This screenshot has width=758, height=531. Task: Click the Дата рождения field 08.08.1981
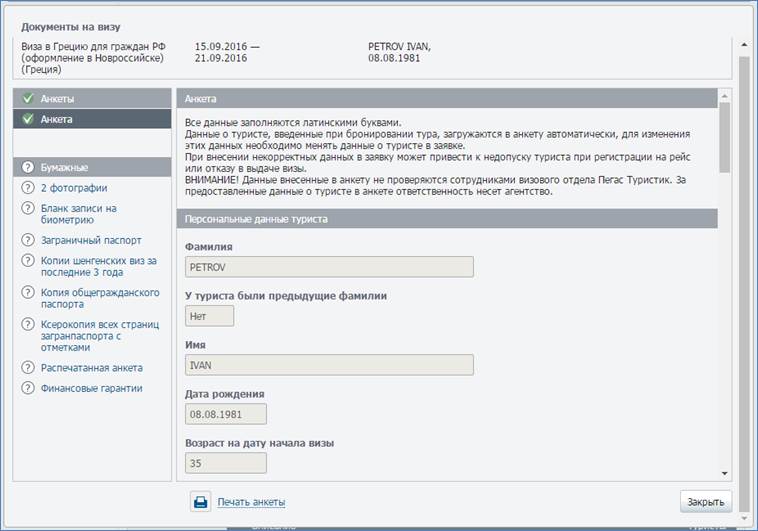[226, 414]
